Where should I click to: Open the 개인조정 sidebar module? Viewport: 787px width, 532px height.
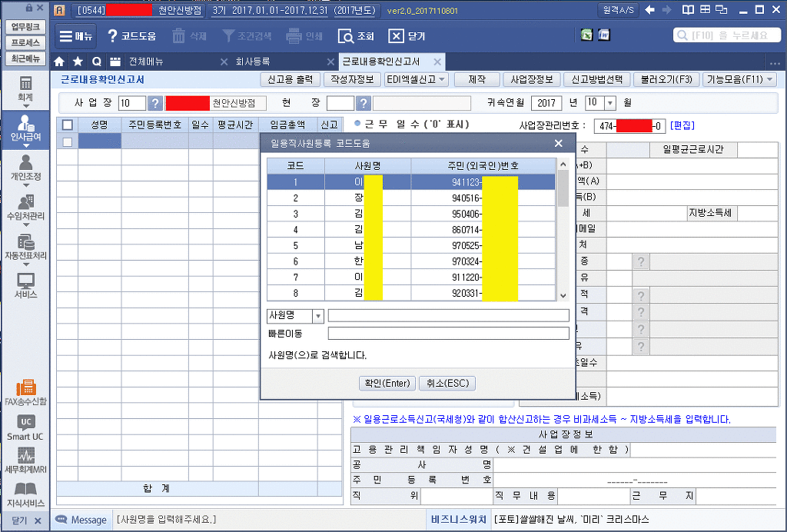tap(25, 170)
